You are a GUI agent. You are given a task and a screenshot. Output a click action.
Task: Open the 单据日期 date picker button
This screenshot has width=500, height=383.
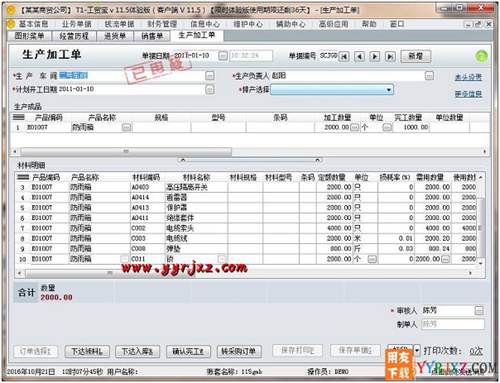(x=223, y=56)
